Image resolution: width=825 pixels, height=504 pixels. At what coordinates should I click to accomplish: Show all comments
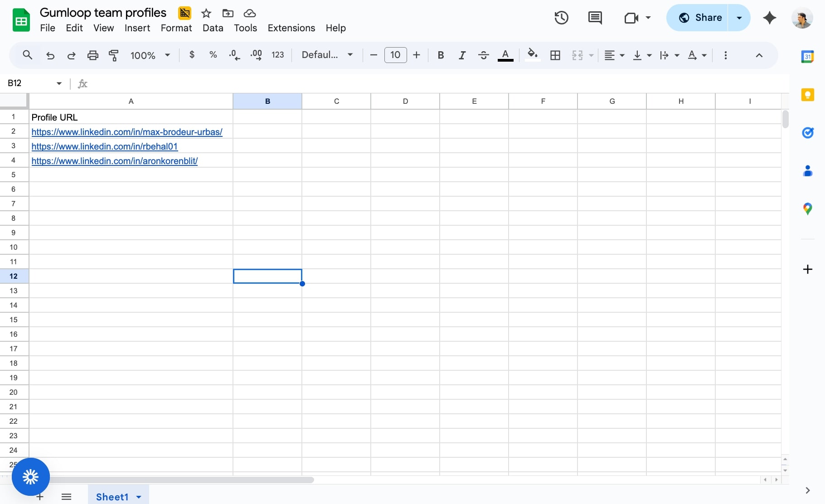coord(595,18)
